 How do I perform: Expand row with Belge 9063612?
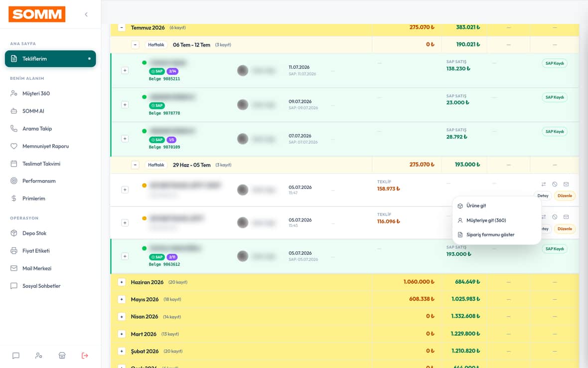click(125, 256)
